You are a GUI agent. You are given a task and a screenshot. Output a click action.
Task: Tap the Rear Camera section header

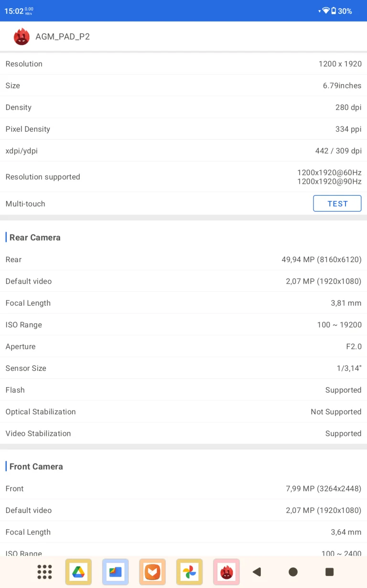[x=35, y=237]
